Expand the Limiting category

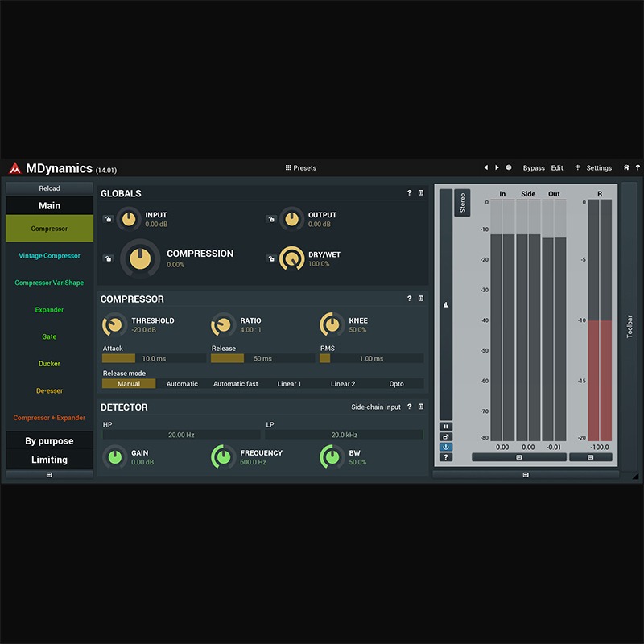coord(49,460)
